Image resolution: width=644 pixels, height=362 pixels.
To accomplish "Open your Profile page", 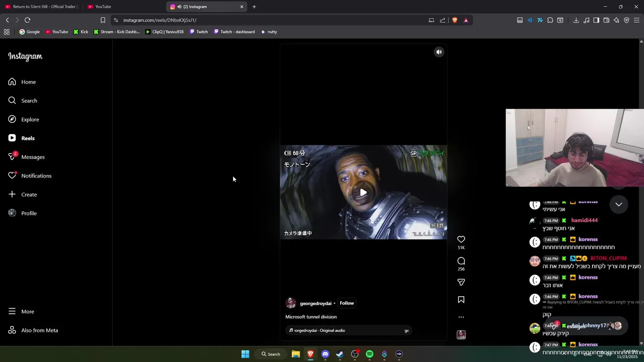I will [x=23, y=213].
